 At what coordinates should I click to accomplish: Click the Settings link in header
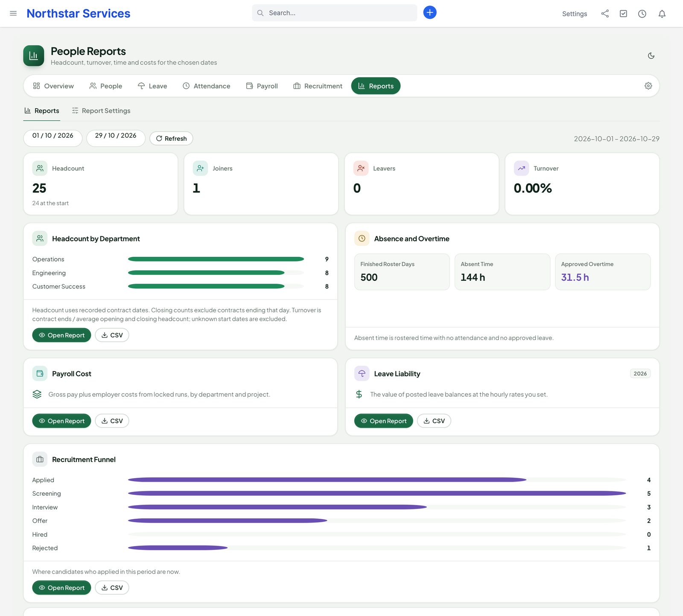(x=575, y=14)
